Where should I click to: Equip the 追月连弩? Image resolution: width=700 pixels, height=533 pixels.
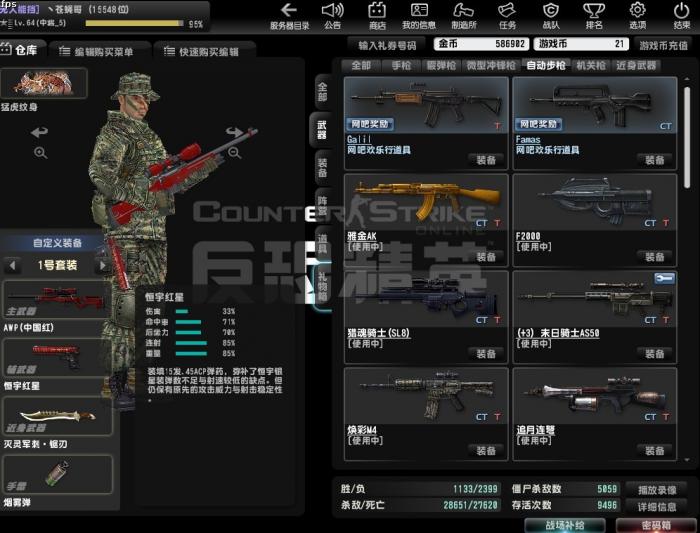[654, 451]
